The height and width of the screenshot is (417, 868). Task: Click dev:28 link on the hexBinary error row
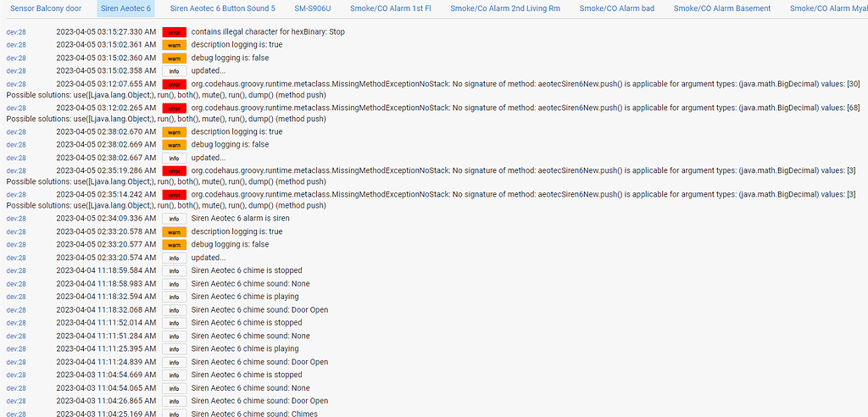point(16,32)
